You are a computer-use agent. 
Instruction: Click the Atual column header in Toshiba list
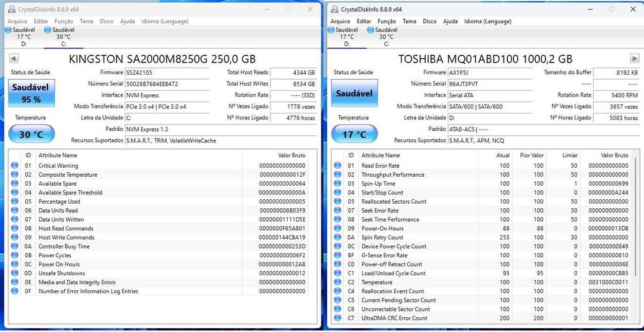495,155
